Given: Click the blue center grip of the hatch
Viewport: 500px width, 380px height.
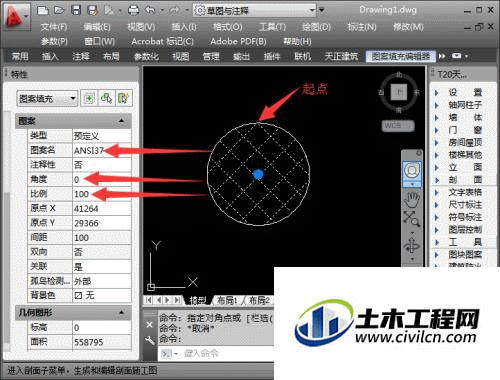Looking at the screenshot, I should pyautogui.click(x=258, y=174).
